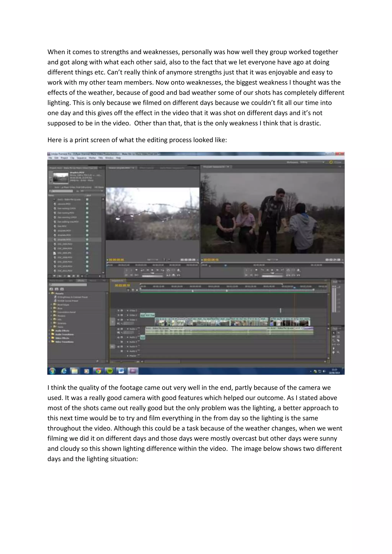Click the Snap magnet icon in timeline
This screenshot has width=392, height=554.
[x=129, y=290]
